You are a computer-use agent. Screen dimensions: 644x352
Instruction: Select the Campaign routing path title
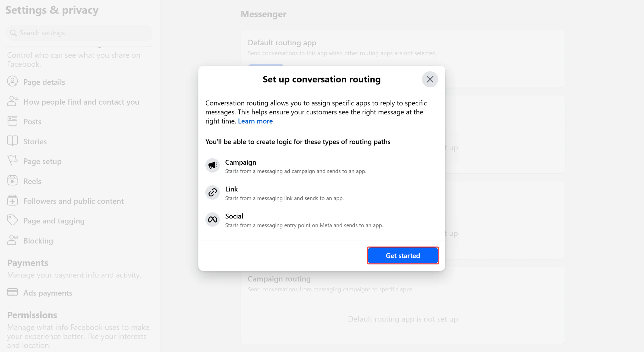241,162
